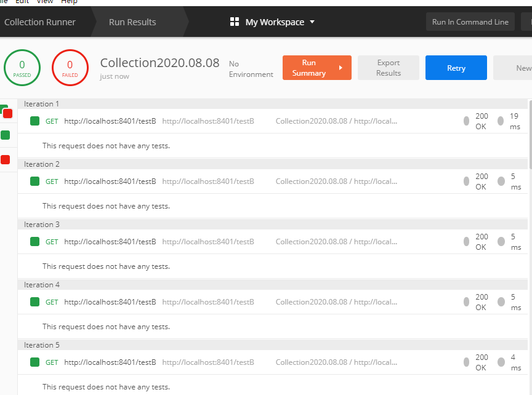This screenshot has width=532, height=395.
Task: Open Iteration 3 request http://localhost:8401/testB
Action: click(110, 242)
